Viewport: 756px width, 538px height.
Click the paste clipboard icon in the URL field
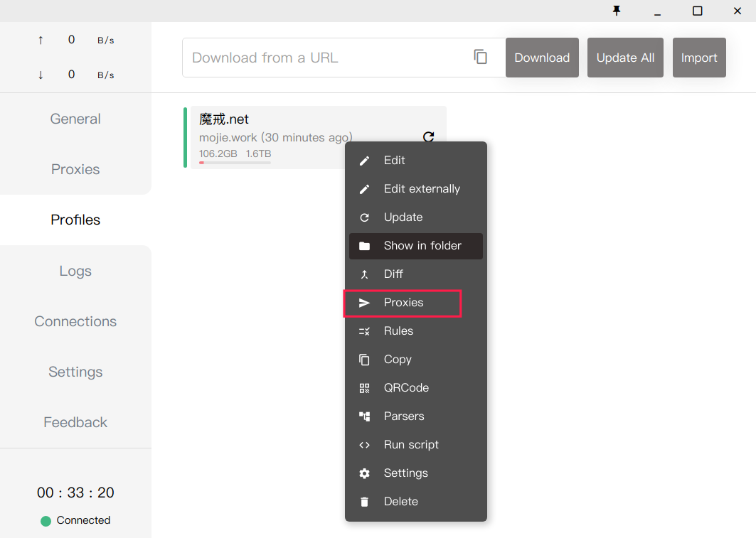pos(480,57)
